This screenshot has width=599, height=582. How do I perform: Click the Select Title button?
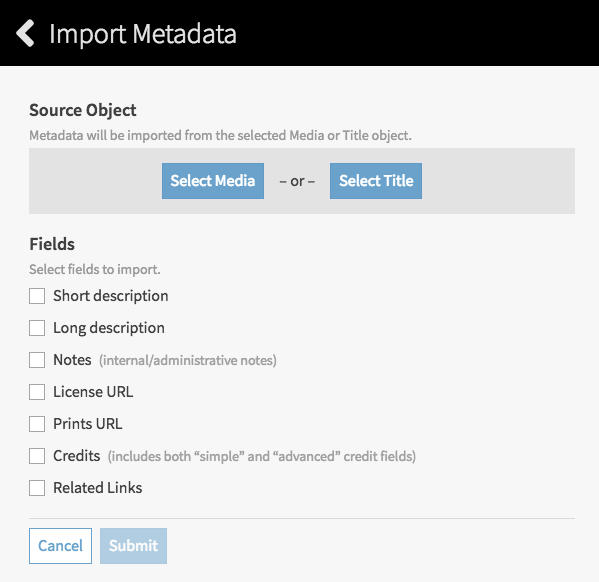tap(376, 181)
